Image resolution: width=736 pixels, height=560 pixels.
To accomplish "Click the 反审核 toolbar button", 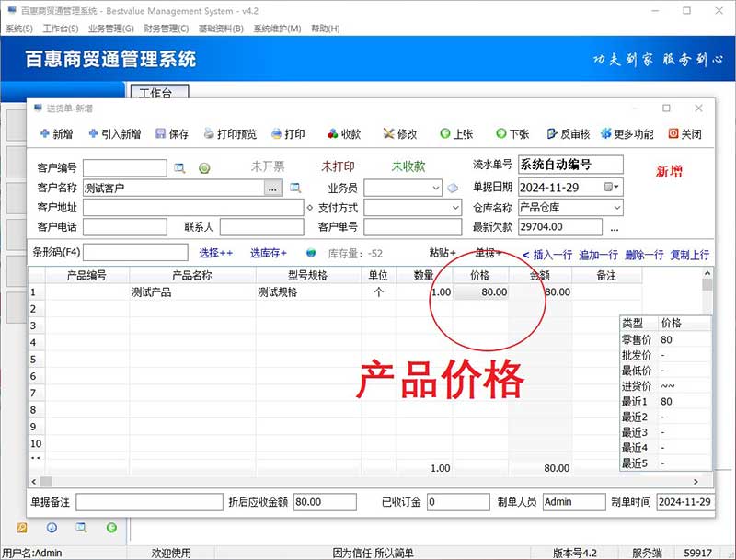I will 569,134.
